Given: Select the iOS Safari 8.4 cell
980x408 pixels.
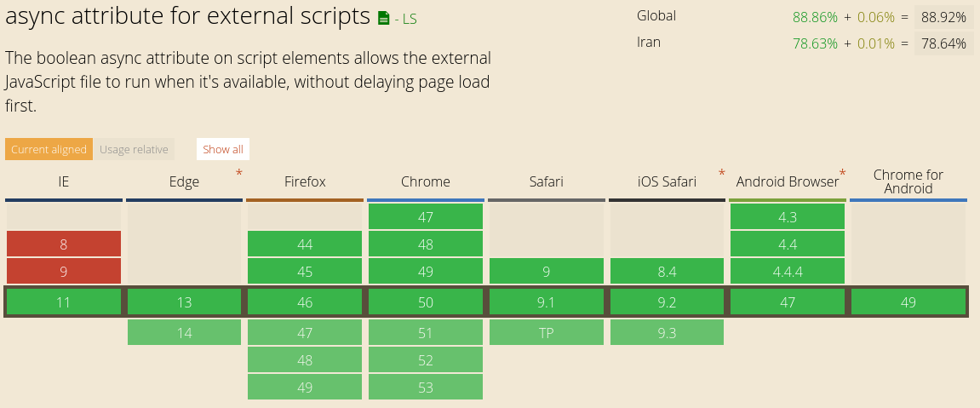Looking at the screenshot, I should [x=667, y=271].
